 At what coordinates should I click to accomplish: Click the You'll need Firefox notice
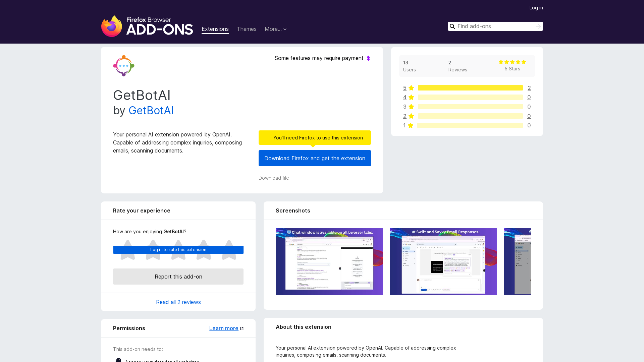tap(315, 138)
